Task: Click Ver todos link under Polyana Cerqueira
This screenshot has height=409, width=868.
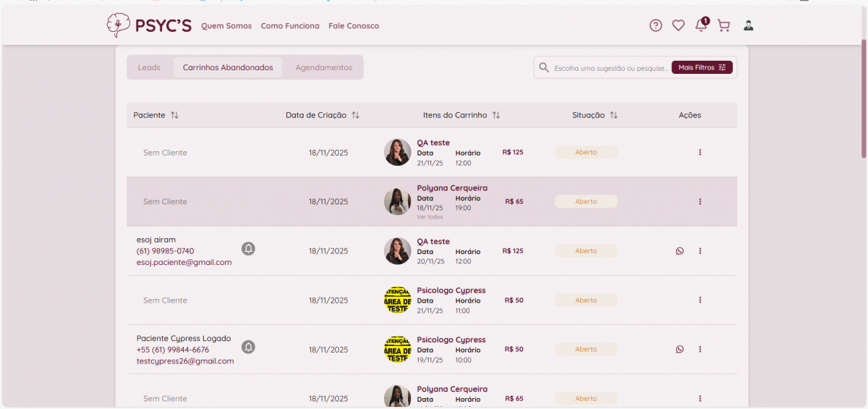Action: pos(430,217)
